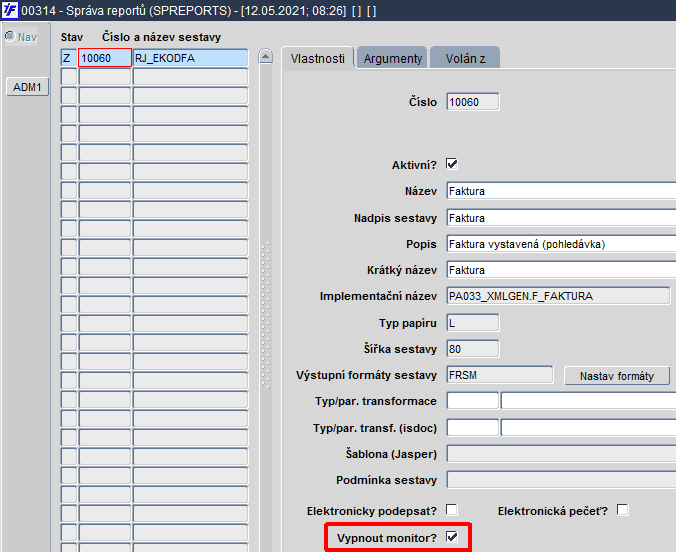This screenshot has height=552, width=676.
Task: Click the Číslo field with 10060
Action: [x=473, y=102]
